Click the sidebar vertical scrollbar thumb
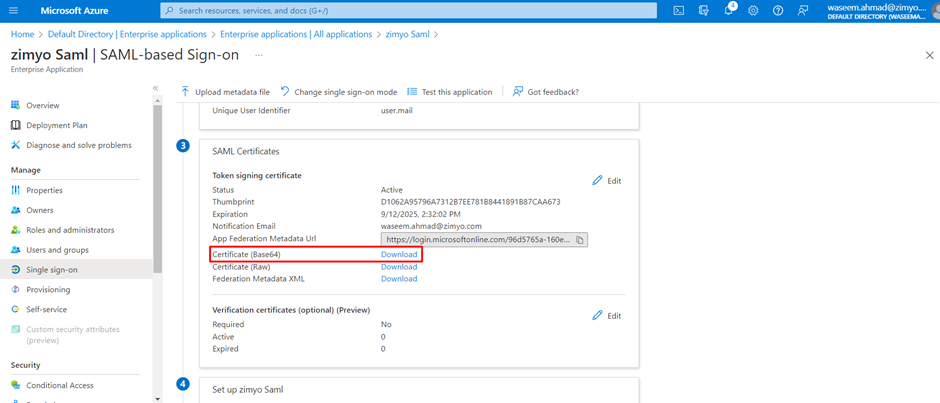 [x=157, y=189]
